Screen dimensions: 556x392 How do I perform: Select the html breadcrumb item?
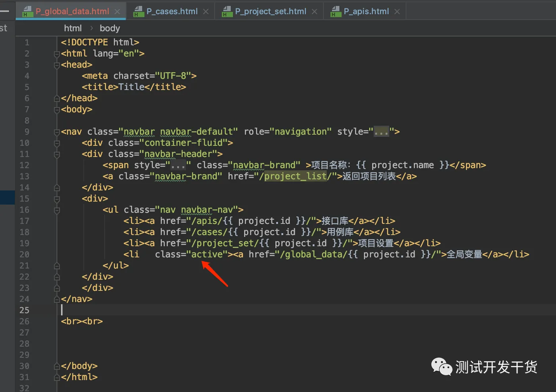tap(73, 28)
